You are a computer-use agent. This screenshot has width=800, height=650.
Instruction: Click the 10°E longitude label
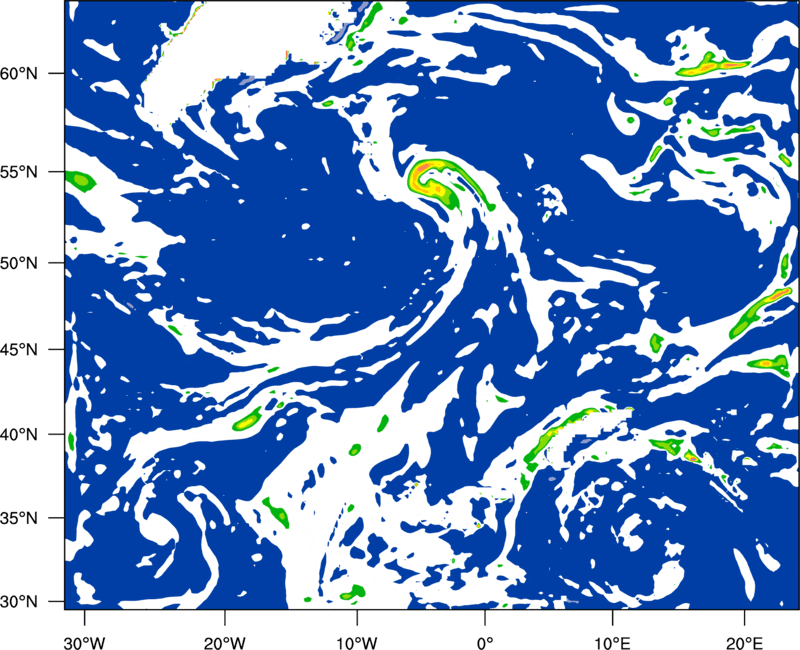click(x=612, y=643)
